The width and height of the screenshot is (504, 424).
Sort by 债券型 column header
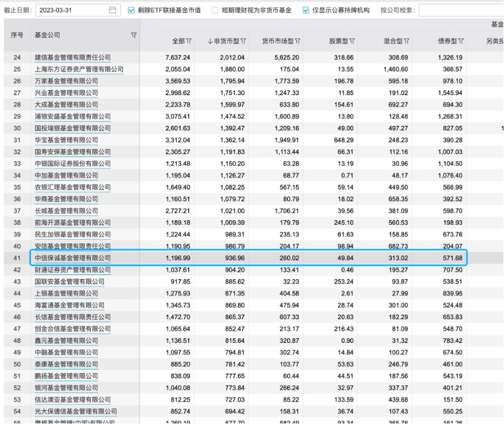448,41
